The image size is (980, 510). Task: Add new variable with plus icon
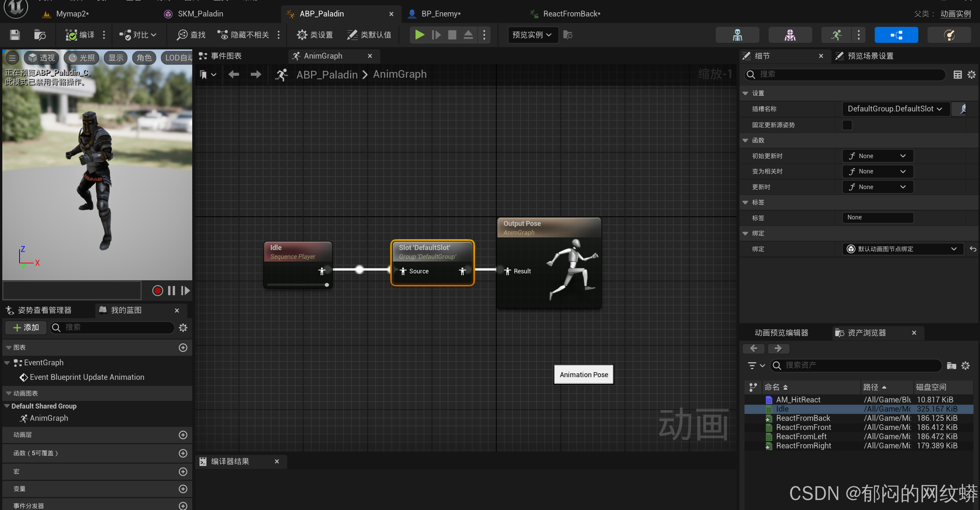pos(183,489)
